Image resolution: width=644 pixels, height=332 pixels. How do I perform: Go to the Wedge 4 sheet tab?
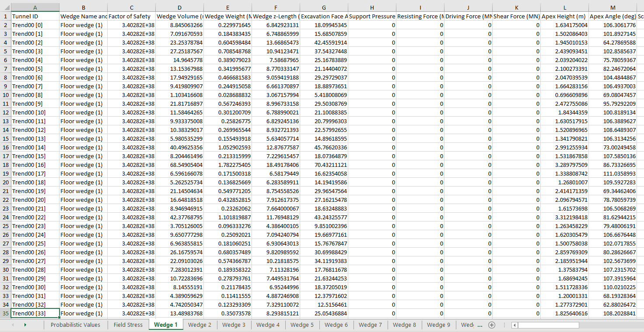pyautogui.click(x=268, y=325)
